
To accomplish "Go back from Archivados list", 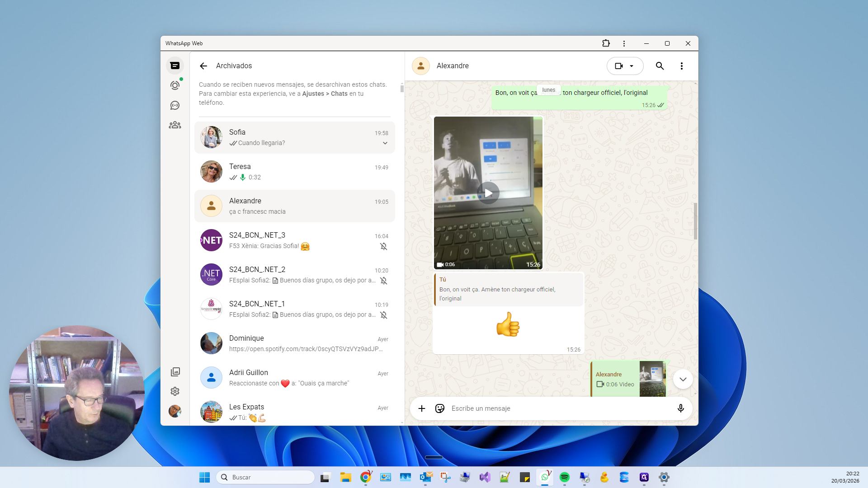I will click(x=203, y=66).
